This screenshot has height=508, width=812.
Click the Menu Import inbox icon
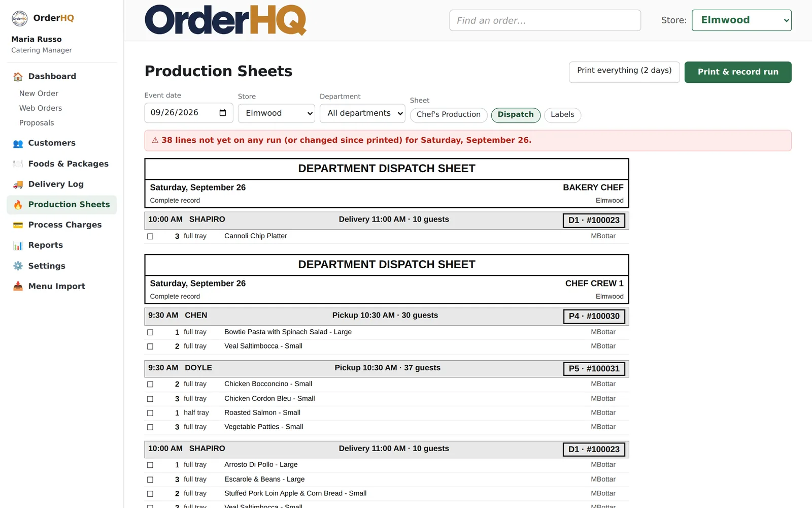(x=18, y=287)
